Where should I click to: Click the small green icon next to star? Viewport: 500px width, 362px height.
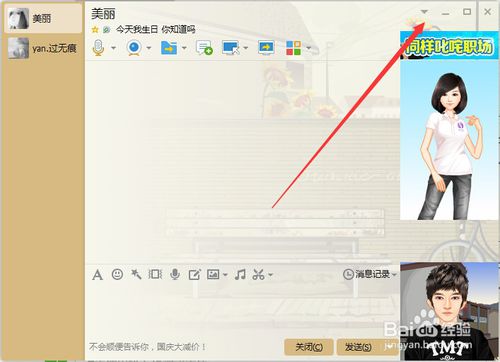(x=106, y=30)
